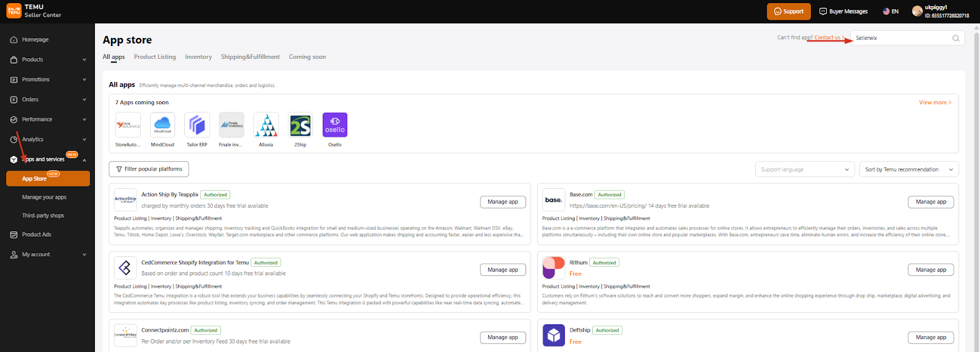Click the Finale Inventory app icon

point(232,125)
